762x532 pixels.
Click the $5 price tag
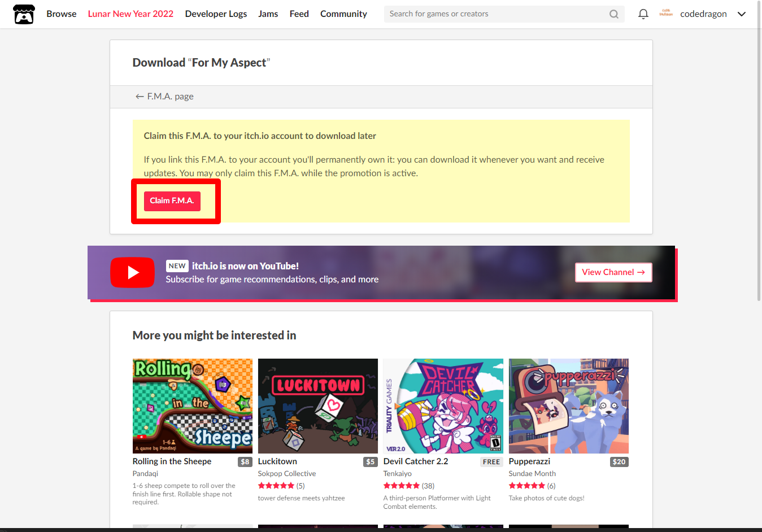371,462
